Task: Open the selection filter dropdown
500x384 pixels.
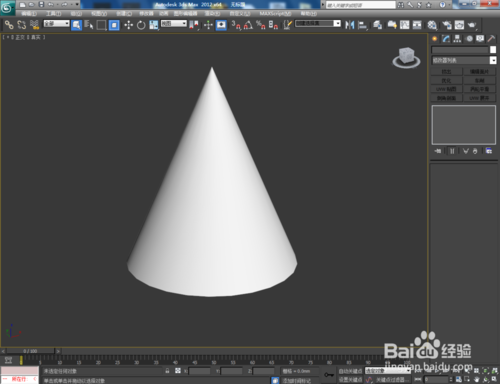Action: point(57,24)
